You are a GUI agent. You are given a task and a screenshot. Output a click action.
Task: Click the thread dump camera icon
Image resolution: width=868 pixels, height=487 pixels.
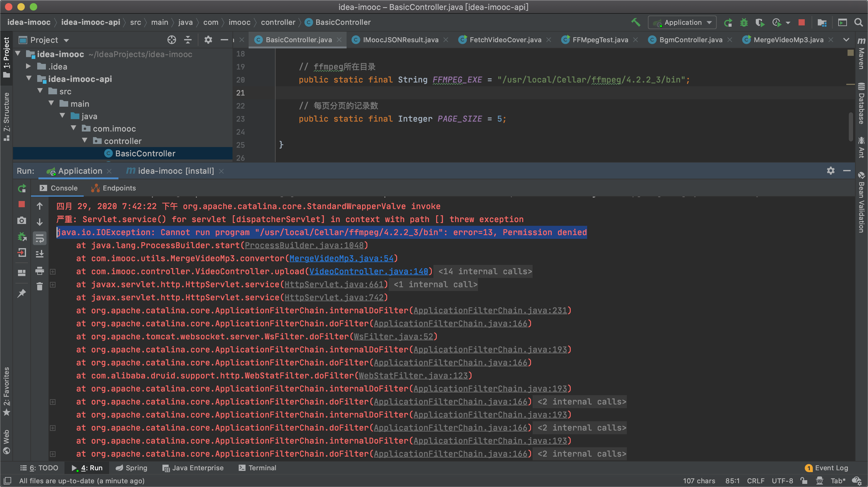pyautogui.click(x=22, y=221)
